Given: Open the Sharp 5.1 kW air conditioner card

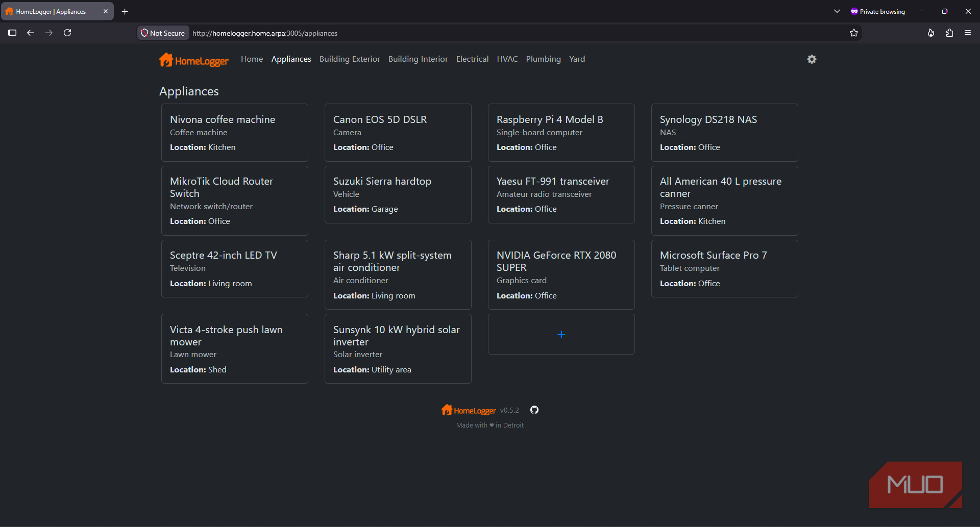Looking at the screenshot, I should pos(398,275).
